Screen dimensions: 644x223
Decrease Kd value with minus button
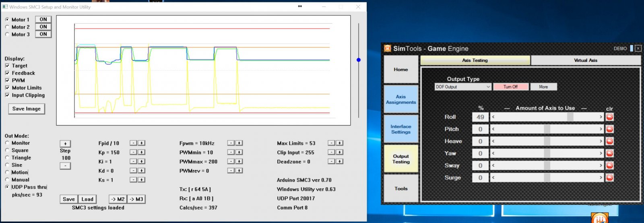pyautogui.click(x=133, y=171)
